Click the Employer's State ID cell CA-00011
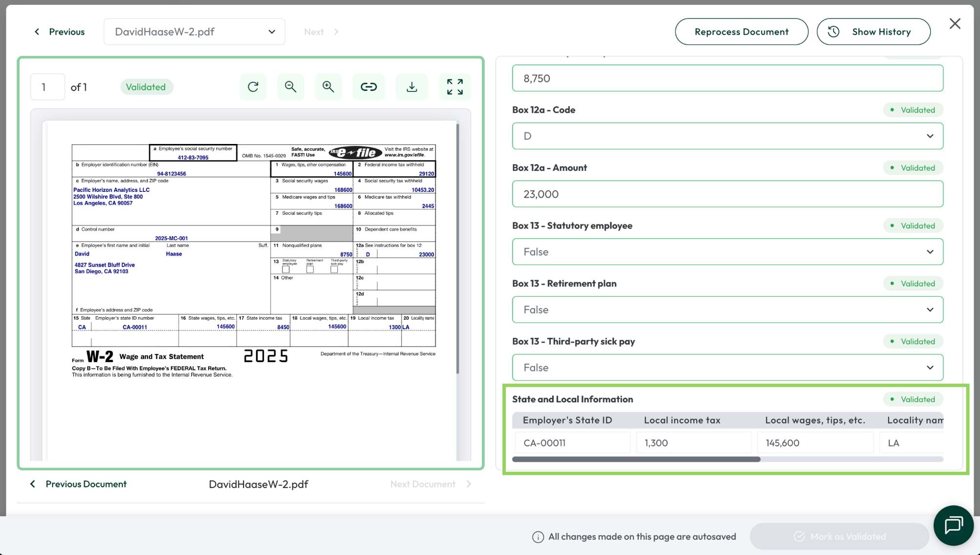This screenshot has width=980, height=555. [x=572, y=443]
